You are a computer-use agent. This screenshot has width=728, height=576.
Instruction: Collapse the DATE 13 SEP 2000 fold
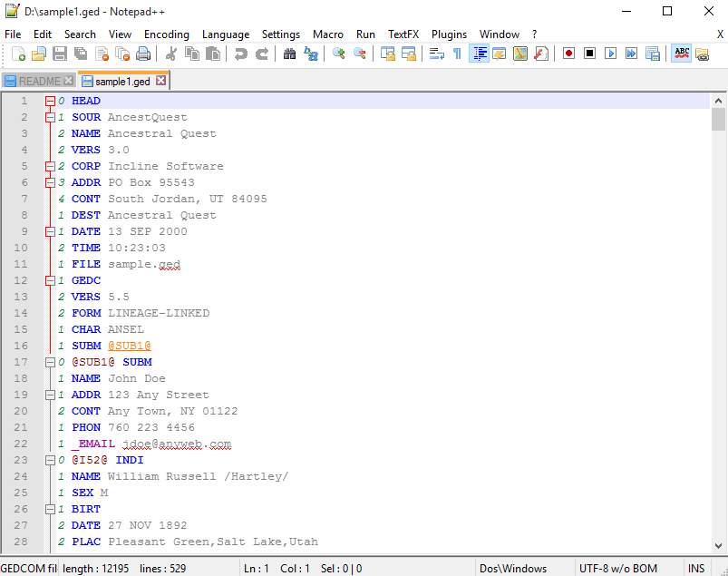pyautogui.click(x=50, y=231)
